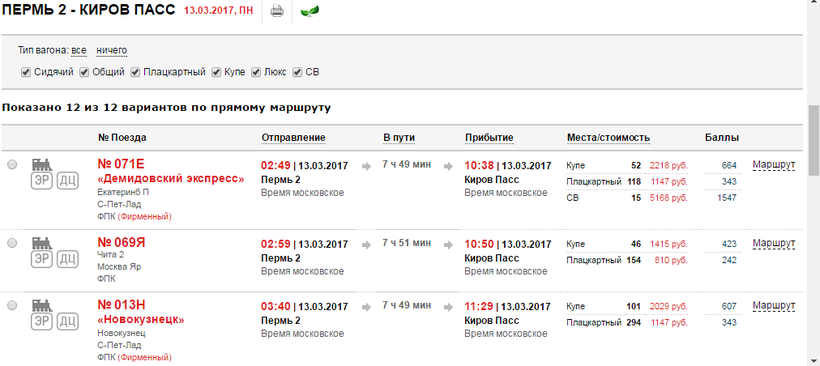Open the Маршрут link for train 013Н
820x366 pixels.
click(774, 306)
